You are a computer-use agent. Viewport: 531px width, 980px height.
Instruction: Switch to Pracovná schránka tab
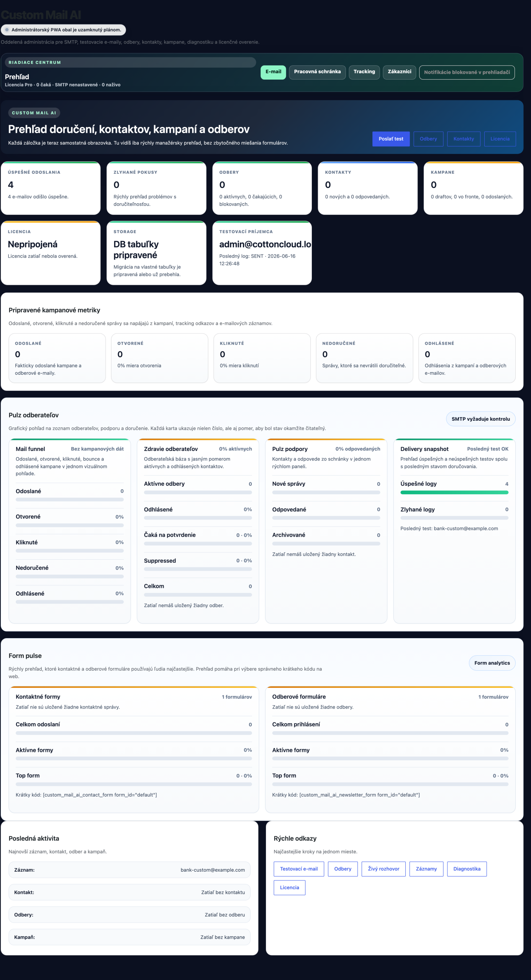[317, 72]
